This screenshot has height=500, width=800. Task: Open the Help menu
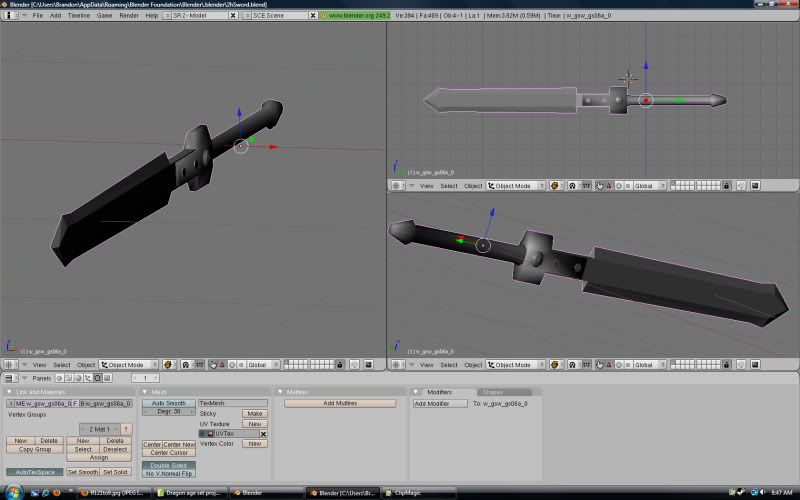tap(152, 15)
